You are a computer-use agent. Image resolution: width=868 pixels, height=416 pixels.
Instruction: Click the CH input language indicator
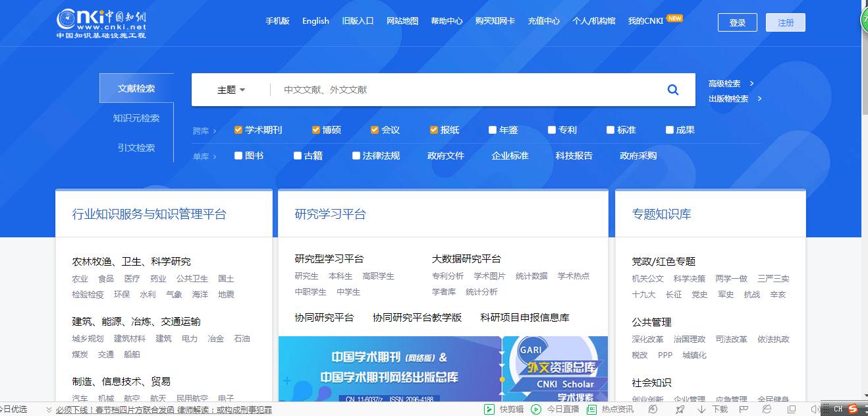pyautogui.click(x=838, y=409)
